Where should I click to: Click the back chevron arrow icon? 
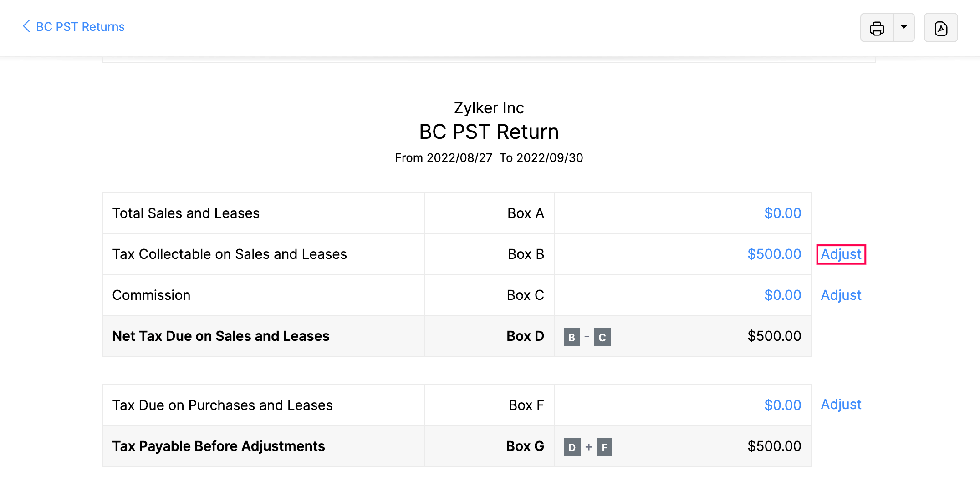(26, 26)
